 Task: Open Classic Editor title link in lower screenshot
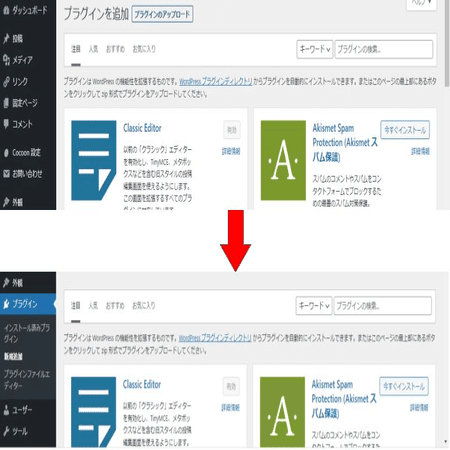pos(142,384)
